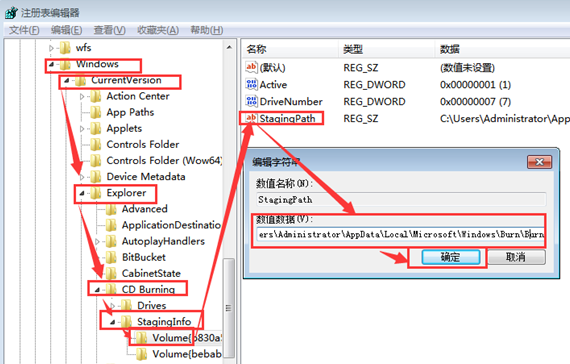Viewport: 570px width, 364px height.
Task: Click the Action Center folder icon
Action: (x=96, y=96)
